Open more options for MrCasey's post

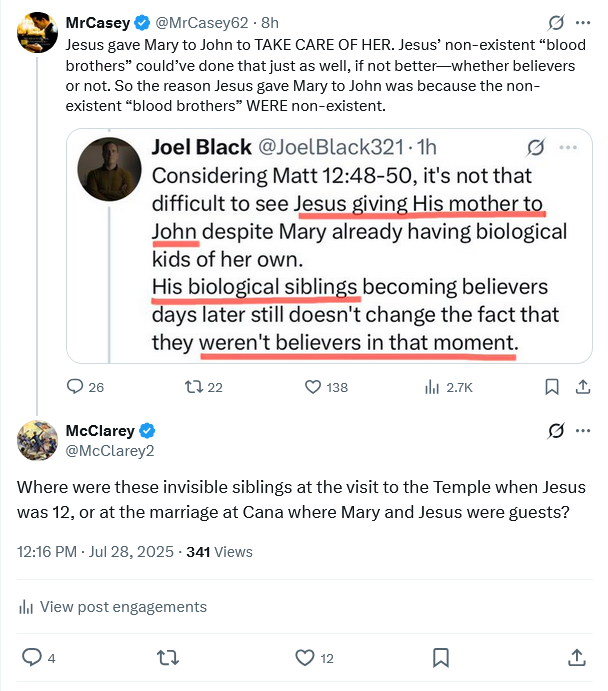(583, 22)
